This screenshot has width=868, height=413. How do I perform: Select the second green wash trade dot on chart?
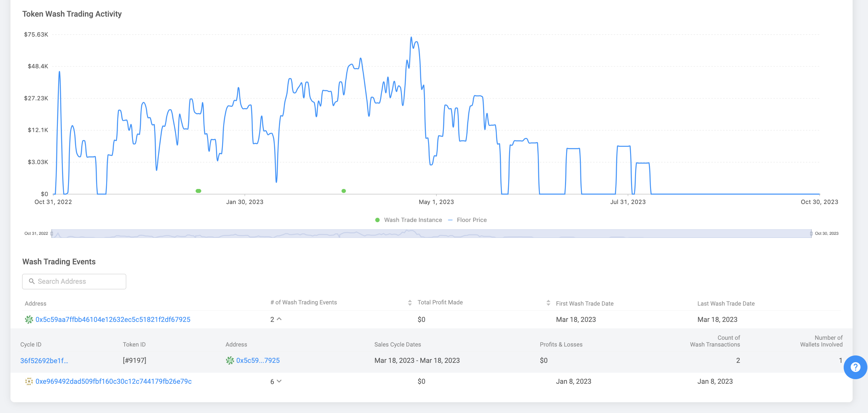click(344, 191)
